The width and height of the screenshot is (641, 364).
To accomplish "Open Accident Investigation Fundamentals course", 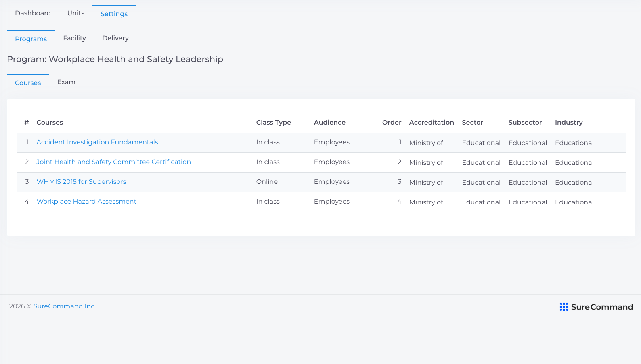I will pyautogui.click(x=97, y=142).
